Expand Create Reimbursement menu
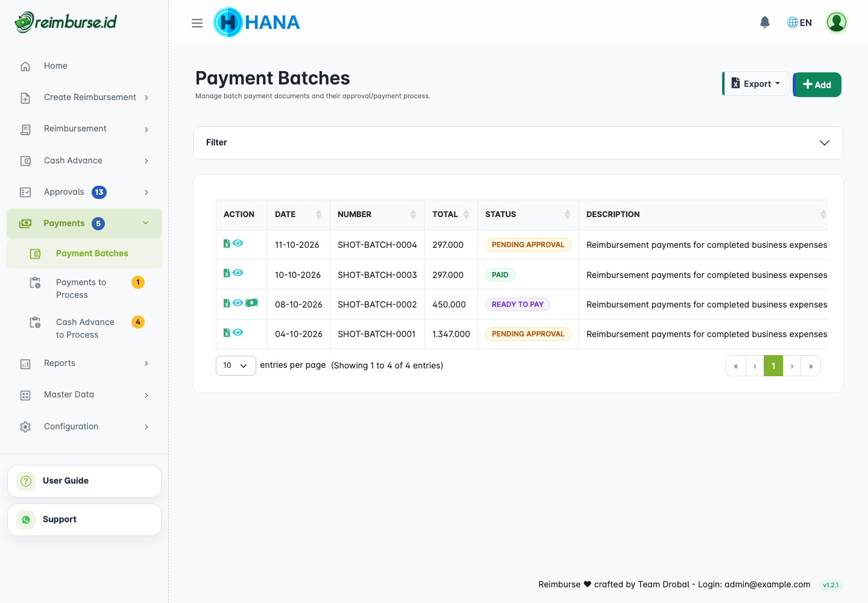Image resolution: width=868 pixels, height=603 pixels. click(x=84, y=97)
